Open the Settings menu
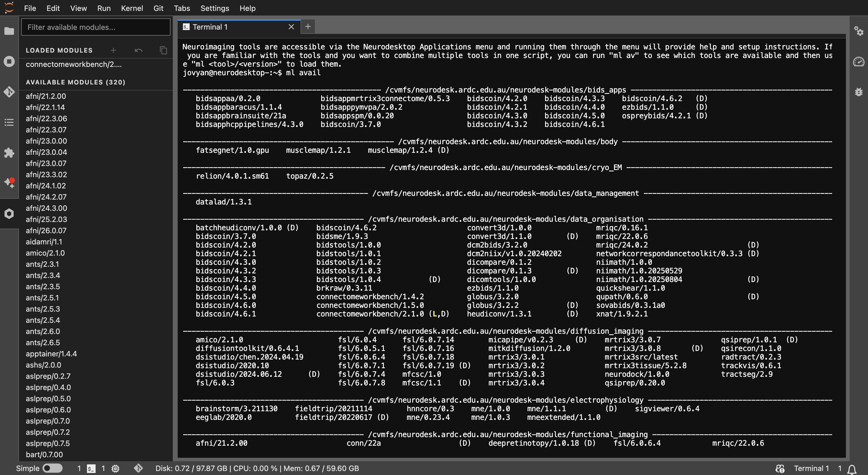This screenshot has height=475, width=868. (215, 8)
